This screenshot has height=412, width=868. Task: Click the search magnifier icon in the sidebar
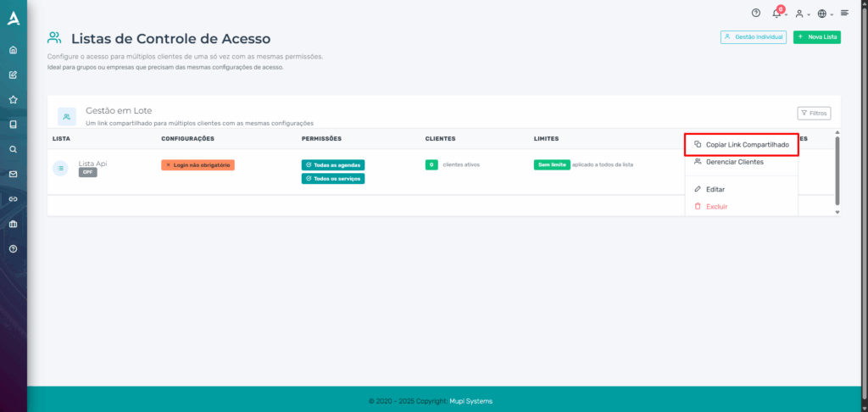(13, 149)
